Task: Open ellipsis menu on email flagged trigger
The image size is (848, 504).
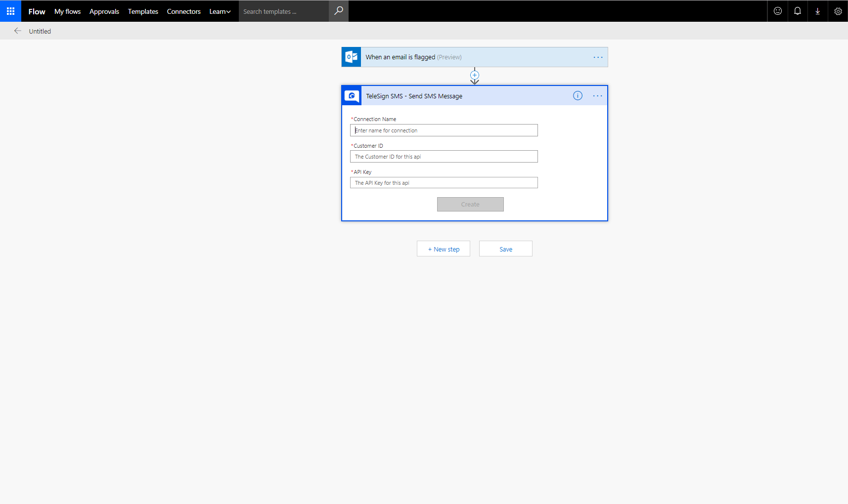Action: click(x=598, y=57)
